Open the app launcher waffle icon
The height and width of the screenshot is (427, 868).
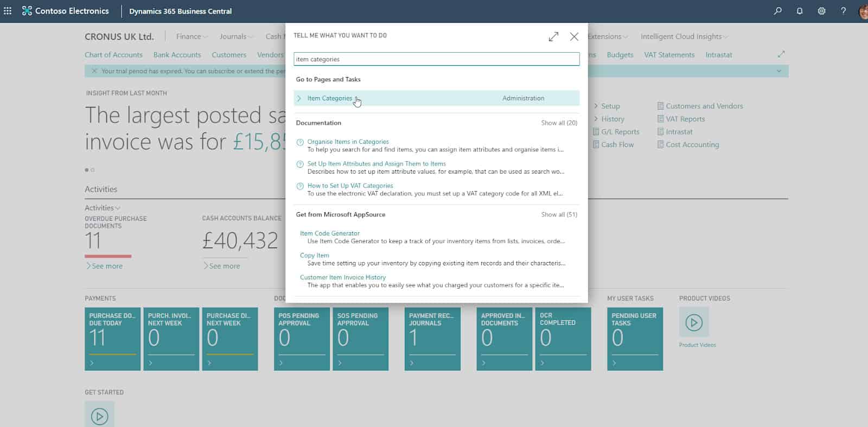[8, 11]
